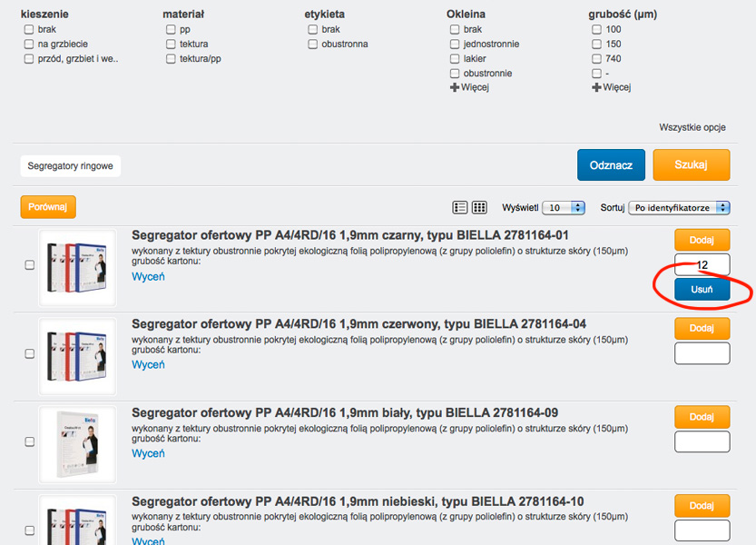This screenshot has height=545, width=756.
Task: Check grubość '-' checkbox
Action: 596,74
